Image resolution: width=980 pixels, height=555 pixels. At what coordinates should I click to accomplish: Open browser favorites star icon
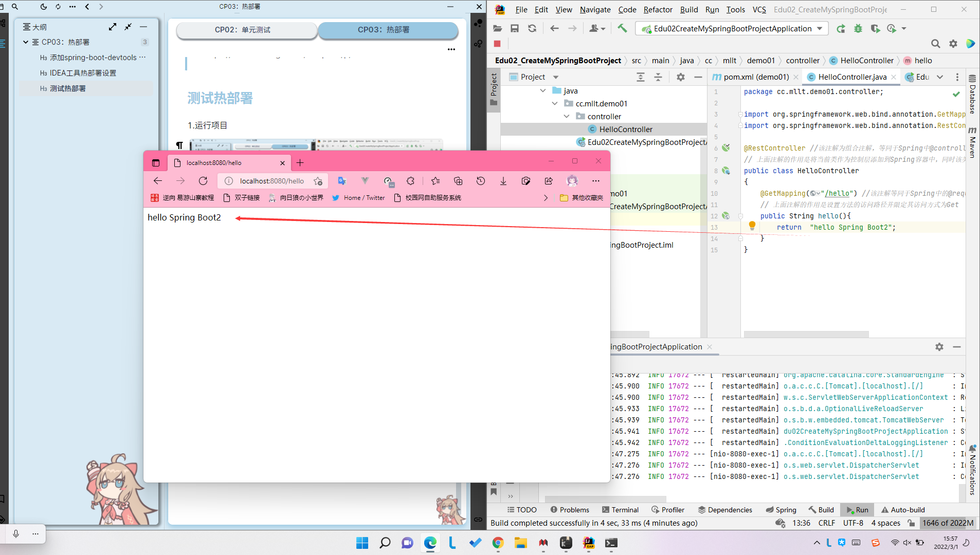pyautogui.click(x=435, y=181)
